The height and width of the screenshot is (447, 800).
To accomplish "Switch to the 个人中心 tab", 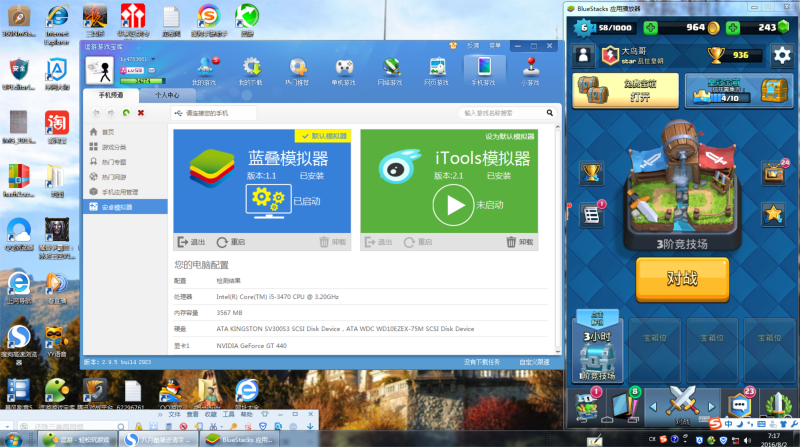I will click(x=167, y=95).
